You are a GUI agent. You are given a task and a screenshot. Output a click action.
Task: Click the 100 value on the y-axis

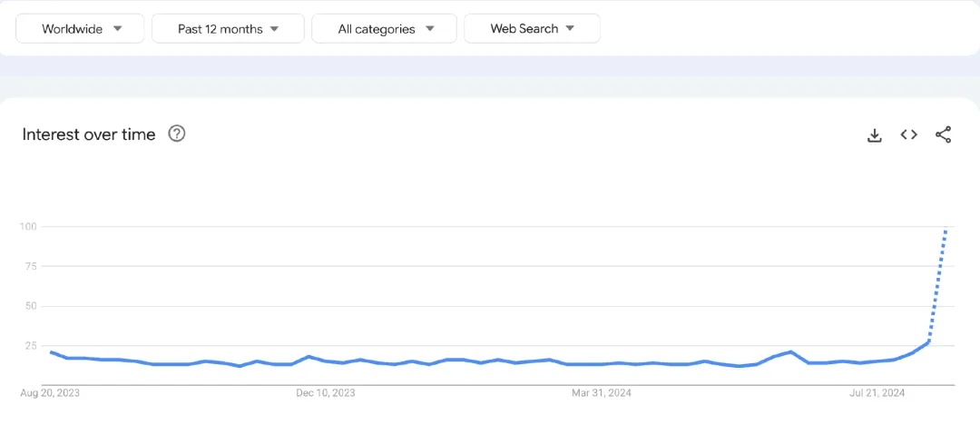click(29, 226)
